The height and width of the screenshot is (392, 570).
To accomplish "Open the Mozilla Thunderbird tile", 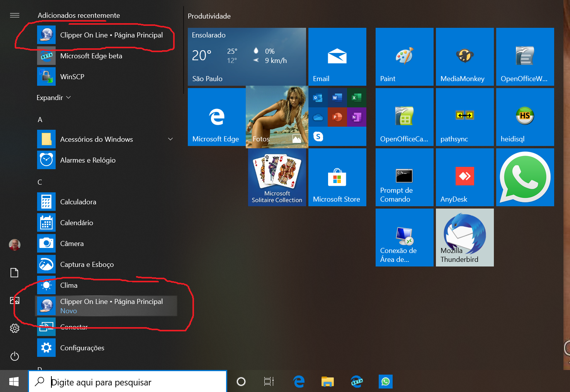I will pyautogui.click(x=465, y=237).
